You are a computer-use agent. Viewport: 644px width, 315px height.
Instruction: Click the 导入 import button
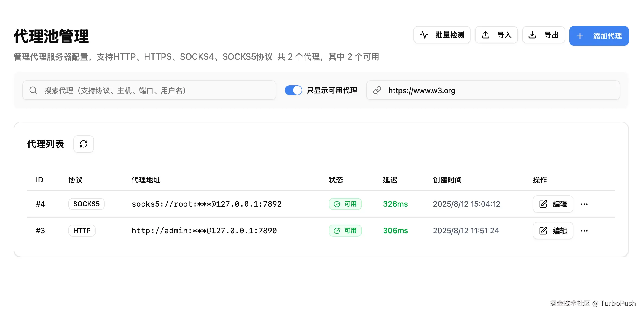(x=496, y=35)
